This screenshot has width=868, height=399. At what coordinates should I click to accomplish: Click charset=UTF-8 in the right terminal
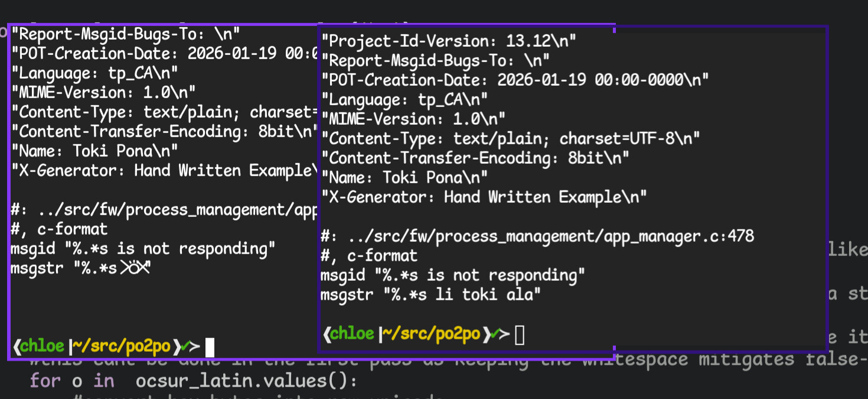629,138
